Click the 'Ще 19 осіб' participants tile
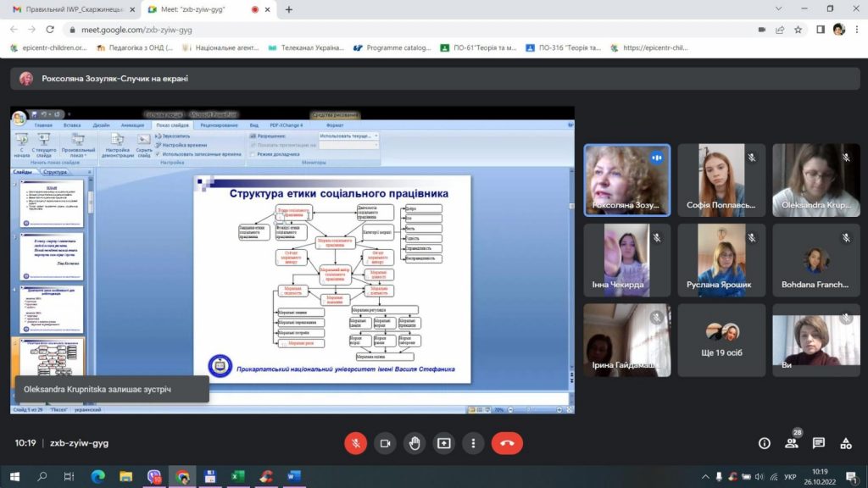This screenshot has width=868, height=488. click(x=723, y=341)
